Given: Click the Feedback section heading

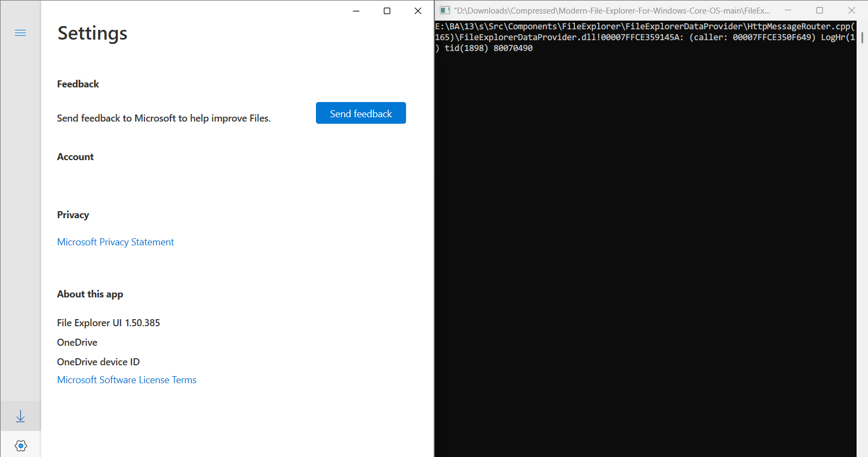Looking at the screenshot, I should pyautogui.click(x=78, y=84).
